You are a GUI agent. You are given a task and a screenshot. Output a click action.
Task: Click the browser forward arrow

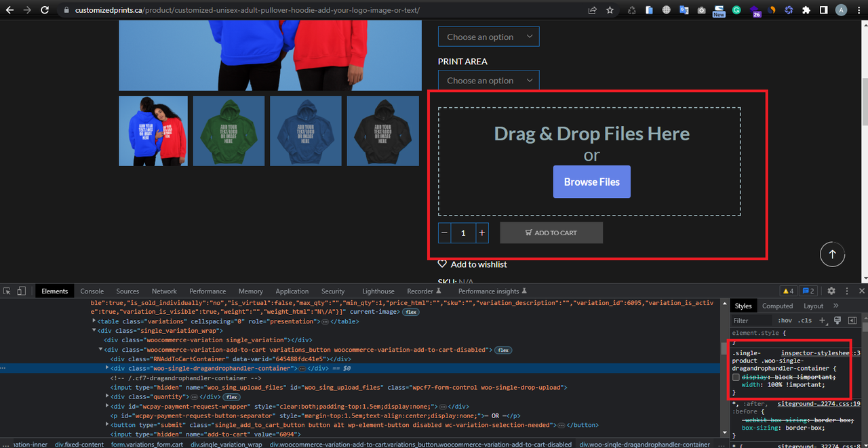tap(26, 10)
